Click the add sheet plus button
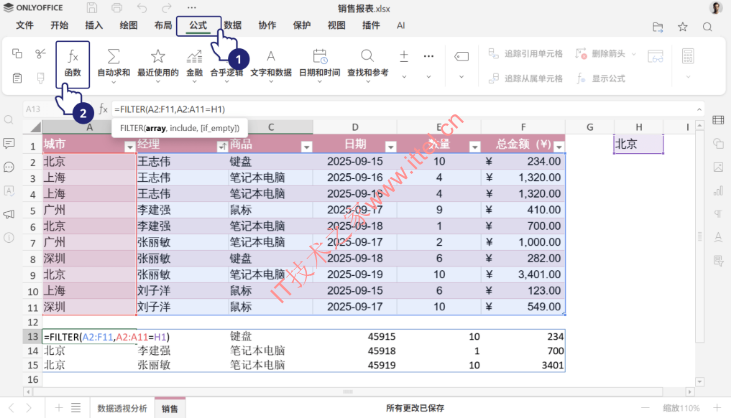The image size is (733, 418). (59, 408)
